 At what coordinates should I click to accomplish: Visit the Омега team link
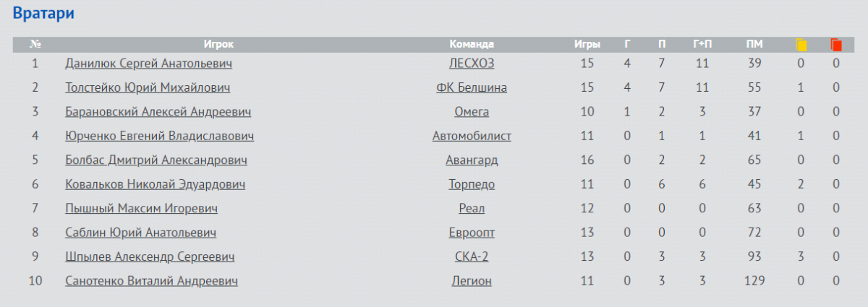(472, 112)
